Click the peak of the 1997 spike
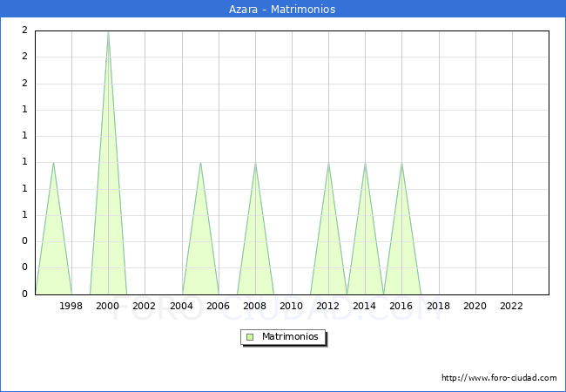The height and width of the screenshot is (392, 566). point(53,163)
